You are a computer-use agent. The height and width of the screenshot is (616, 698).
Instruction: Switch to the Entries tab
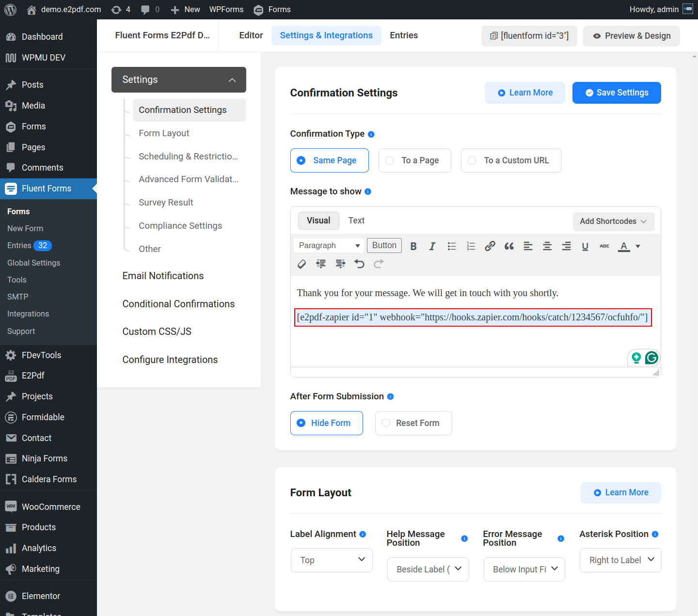pyautogui.click(x=403, y=35)
